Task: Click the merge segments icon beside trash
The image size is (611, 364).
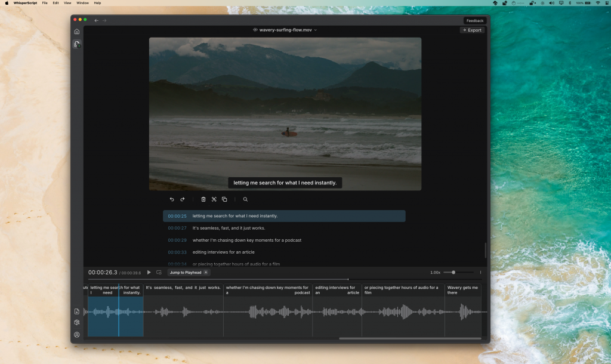Action: pos(214,199)
